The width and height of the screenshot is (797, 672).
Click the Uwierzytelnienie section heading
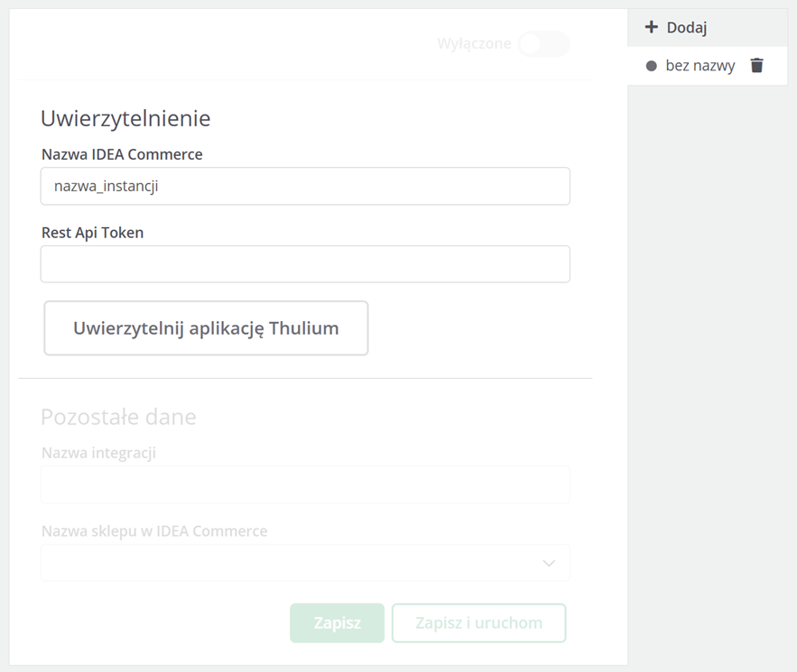[125, 118]
